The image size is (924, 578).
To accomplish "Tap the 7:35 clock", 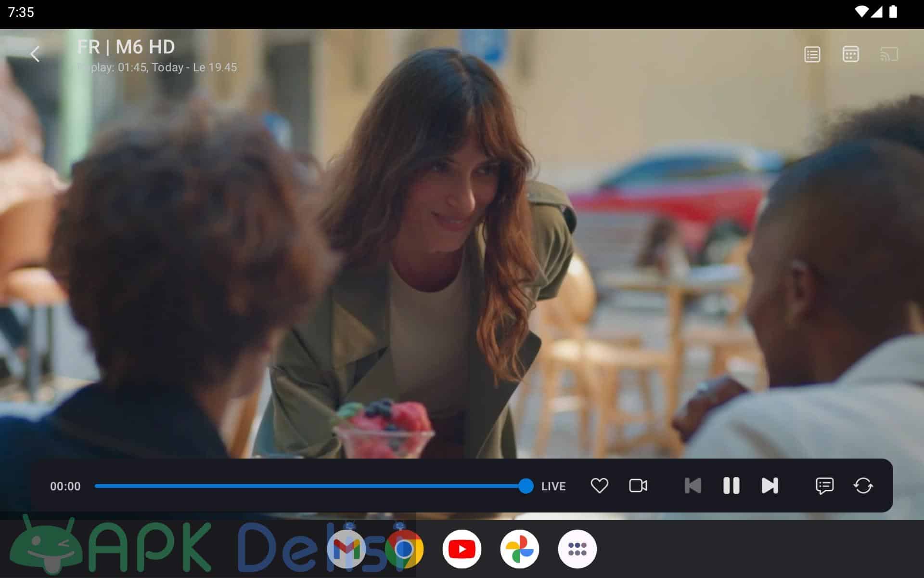I will pos(21,12).
